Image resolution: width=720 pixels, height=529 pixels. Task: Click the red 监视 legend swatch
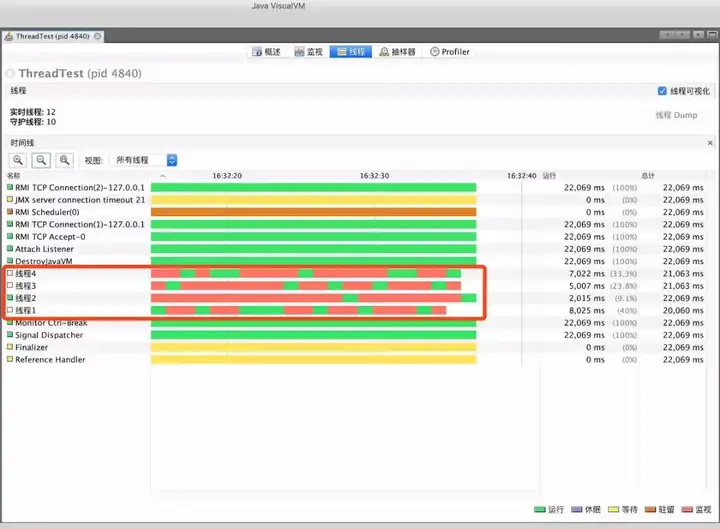(687, 509)
